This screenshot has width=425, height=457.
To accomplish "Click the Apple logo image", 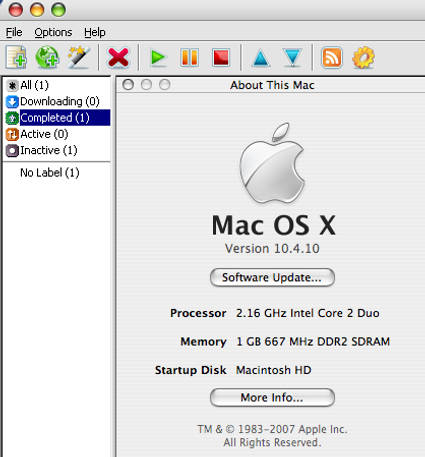I will point(272,163).
